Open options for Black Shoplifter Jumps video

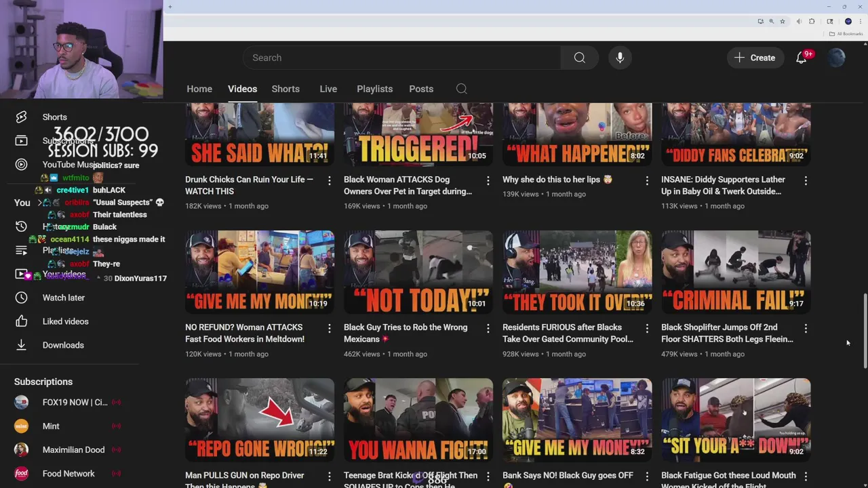click(x=806, y=329)
